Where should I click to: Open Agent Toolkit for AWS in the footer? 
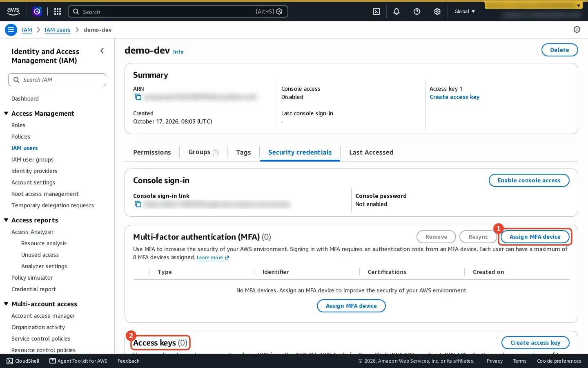(x=78, y=361)
